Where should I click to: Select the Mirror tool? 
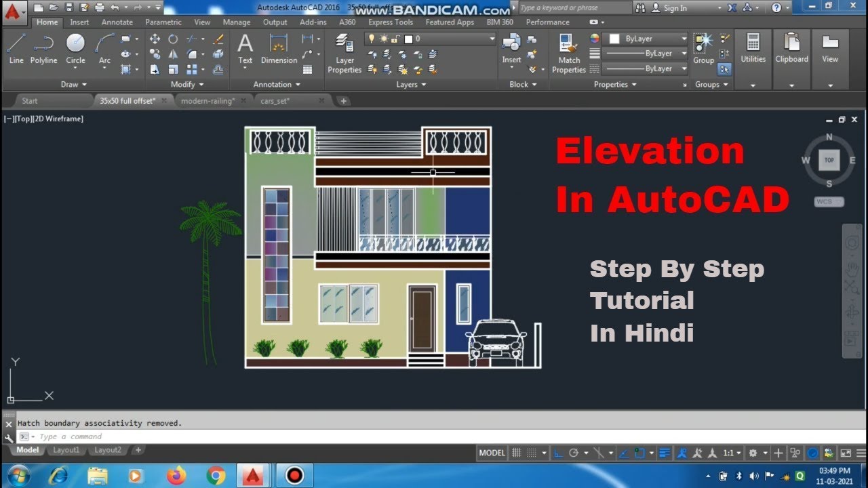(173, 54)
